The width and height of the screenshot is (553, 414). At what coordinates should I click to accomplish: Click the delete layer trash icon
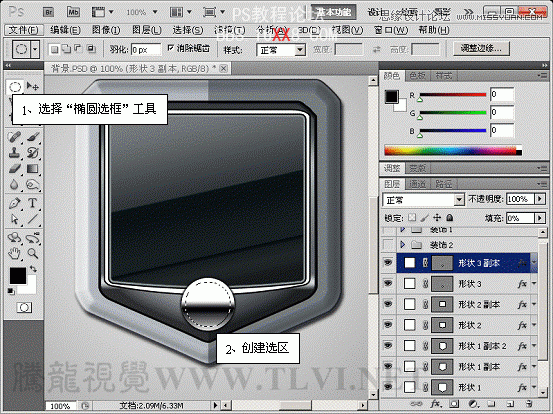tap(529, 403)
